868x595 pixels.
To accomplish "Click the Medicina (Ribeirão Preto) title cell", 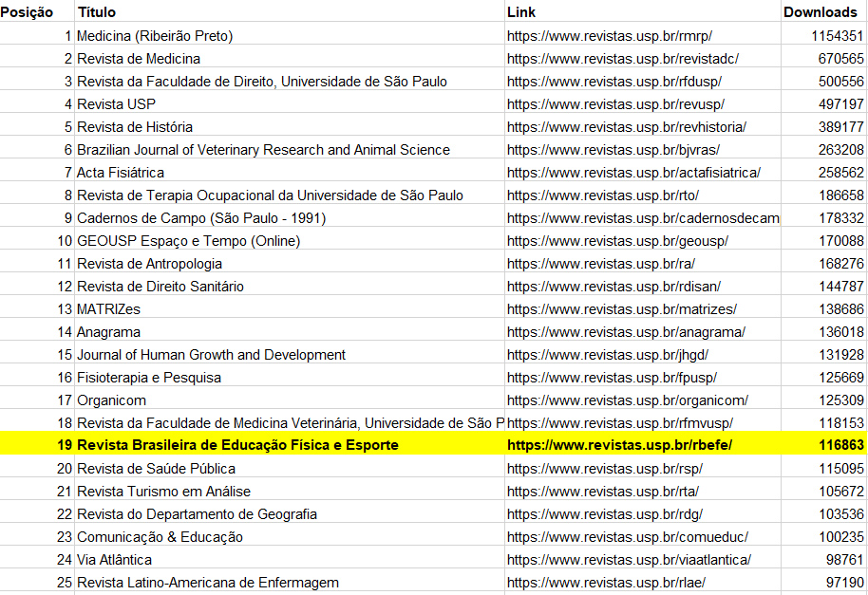I will 290,35.
